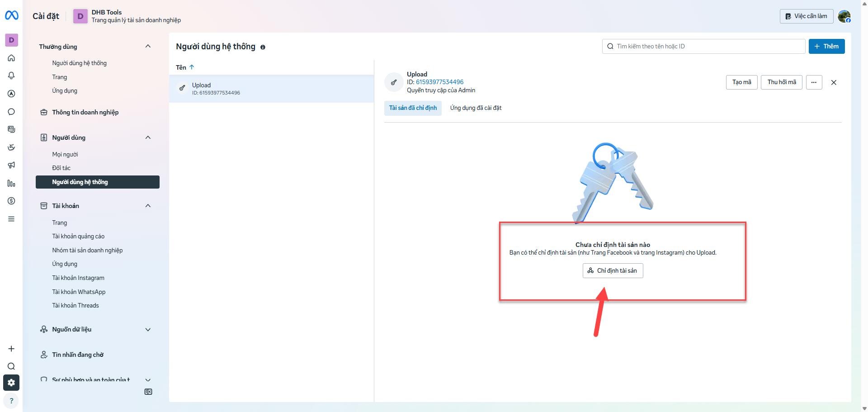Collapse the Thường dùng section
The width and height of the screenshot is (868, 412).
pos(148,46)
